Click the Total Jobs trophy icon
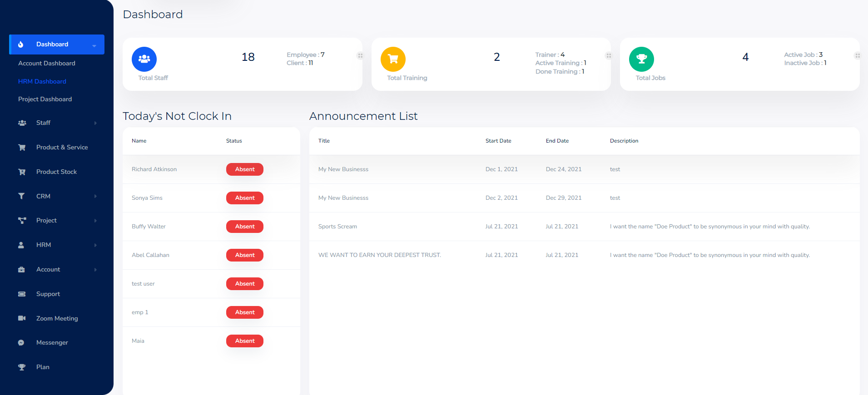 click(641, 59)
